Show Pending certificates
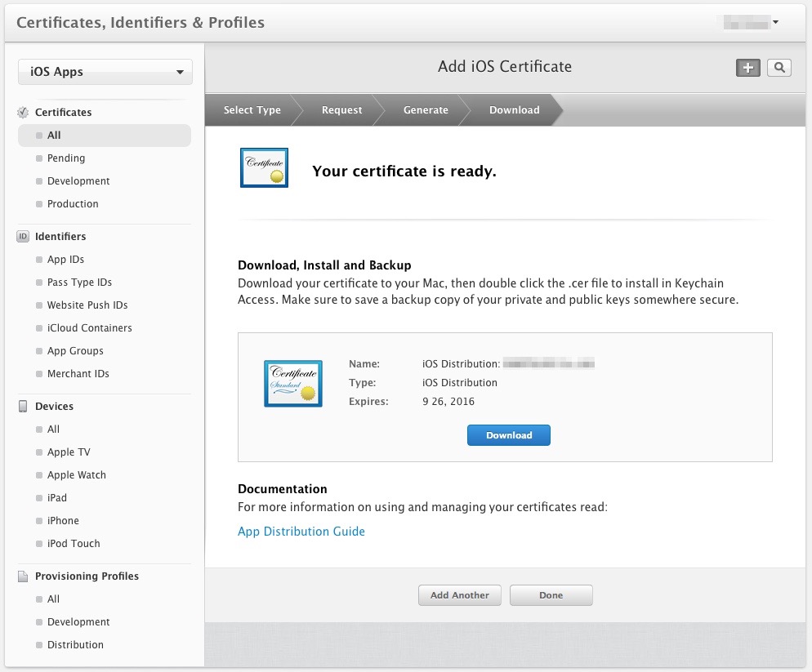Screen dimensions: 812x672 [66, 158]
